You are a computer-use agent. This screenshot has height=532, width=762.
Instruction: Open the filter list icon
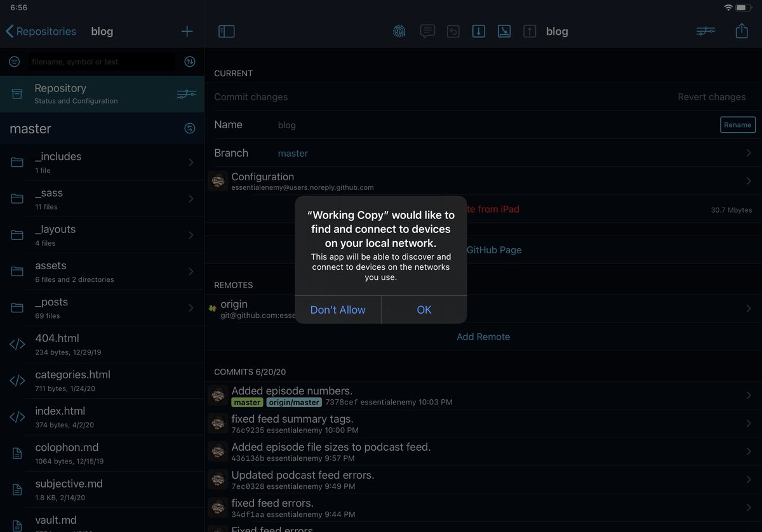[14, 62]
